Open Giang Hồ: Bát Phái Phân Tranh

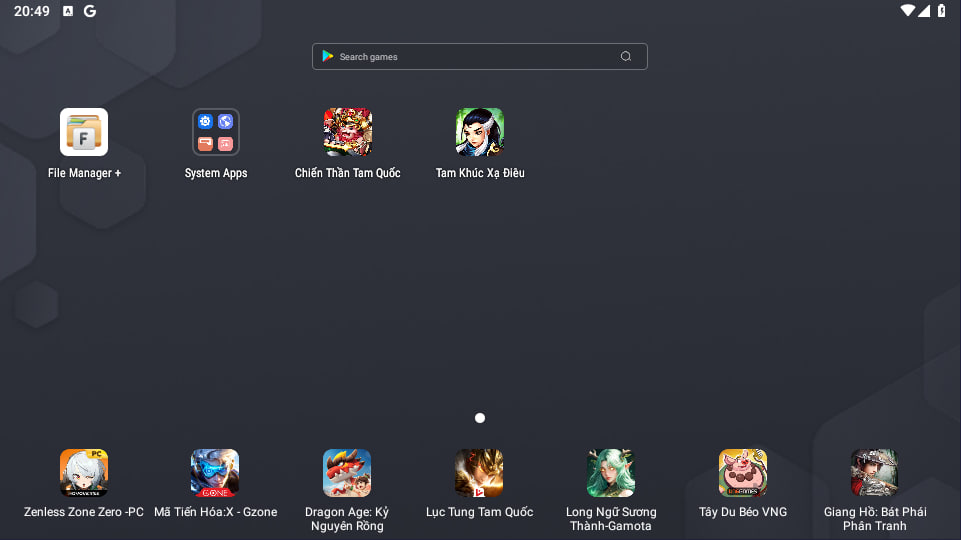click(x=874, y=473)
